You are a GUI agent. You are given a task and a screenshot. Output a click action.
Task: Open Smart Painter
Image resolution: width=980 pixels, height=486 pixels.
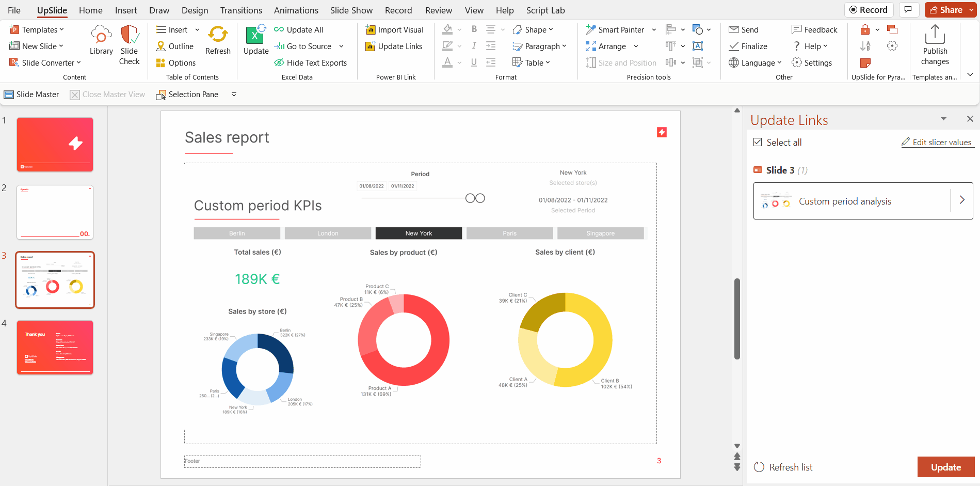click(617, 29)
